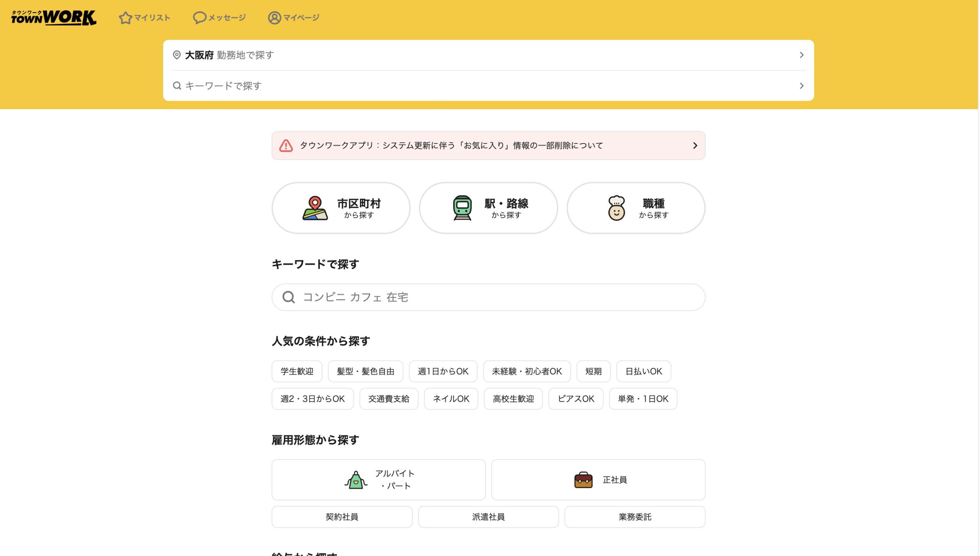Open My List via star icon
The width and height of the screenshot is (980, 556).
125,18
